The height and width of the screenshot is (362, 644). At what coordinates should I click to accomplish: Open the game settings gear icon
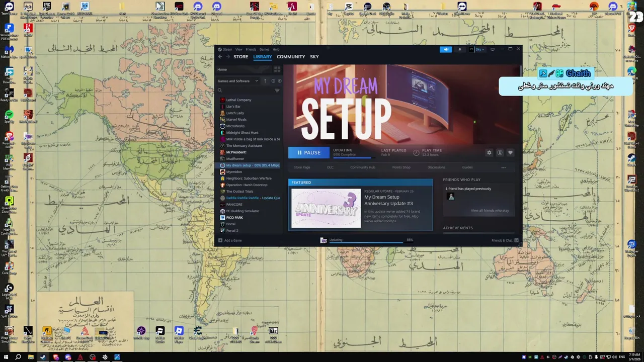(x=489, y=152)
